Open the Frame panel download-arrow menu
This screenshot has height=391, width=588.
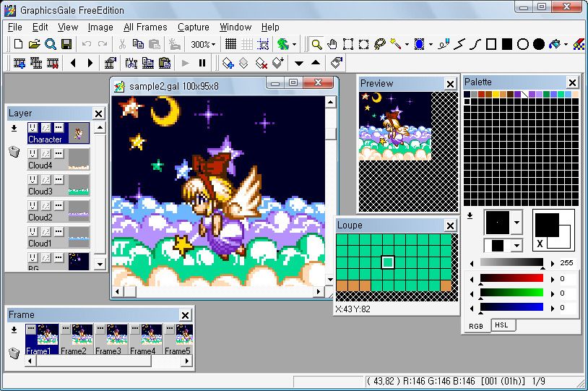coord(14,330)
